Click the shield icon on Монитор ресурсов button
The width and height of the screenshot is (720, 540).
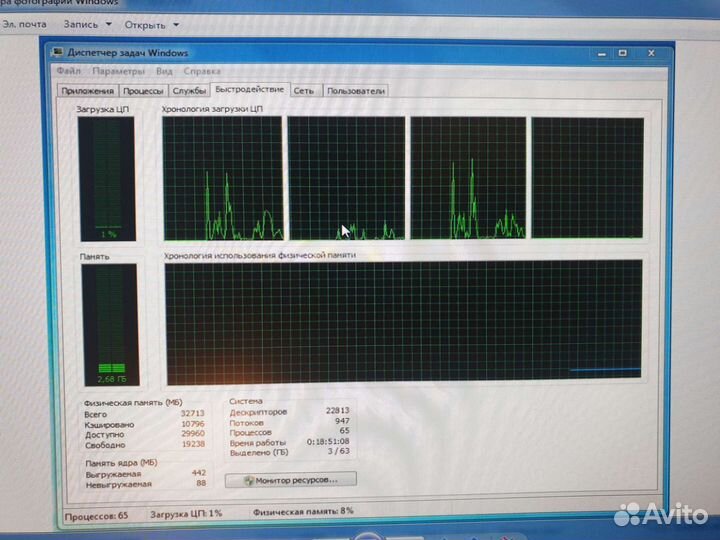pyautogui.click(x=248, y=480)
